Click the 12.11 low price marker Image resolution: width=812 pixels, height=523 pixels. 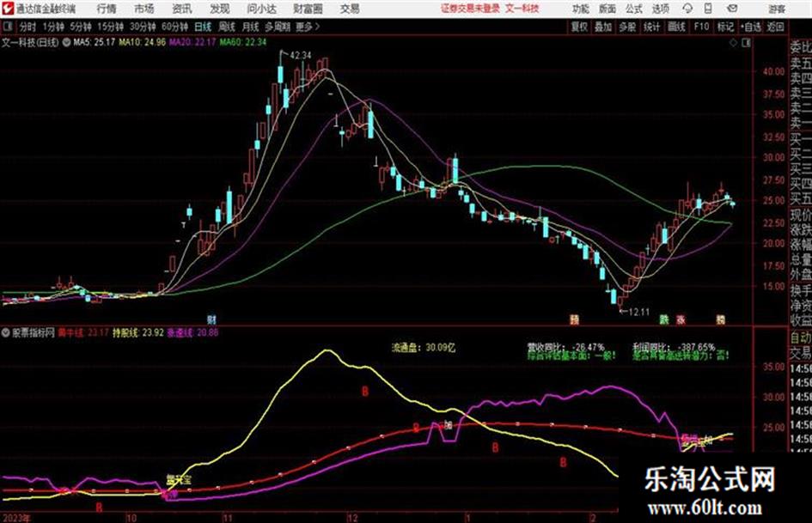coord(638,312)
